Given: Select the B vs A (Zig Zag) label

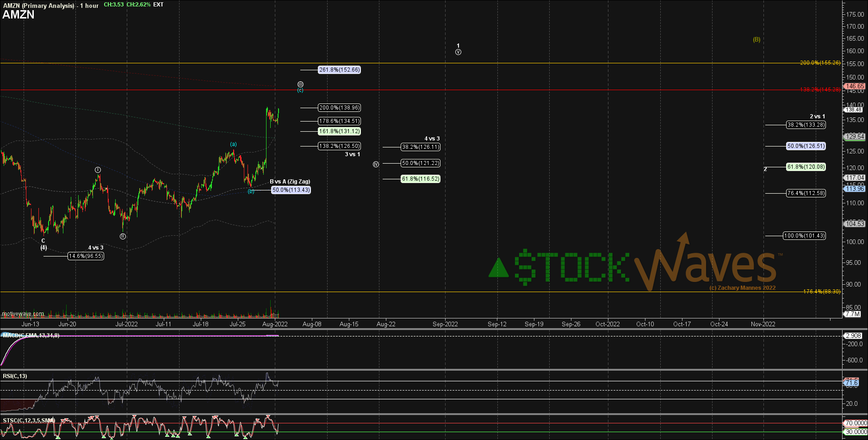Looking at the screenshot, I should pos(290,182).
